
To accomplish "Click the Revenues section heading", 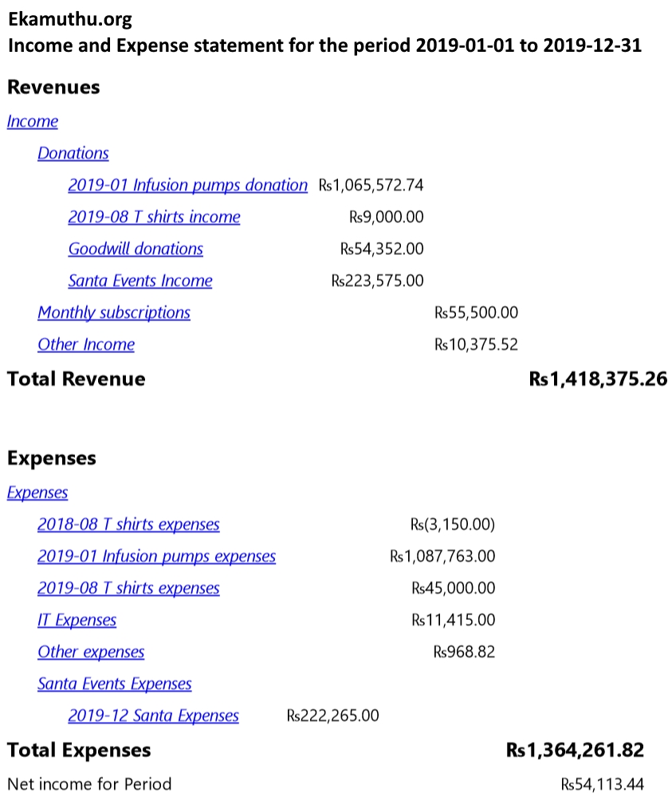I will coord(53,87).
